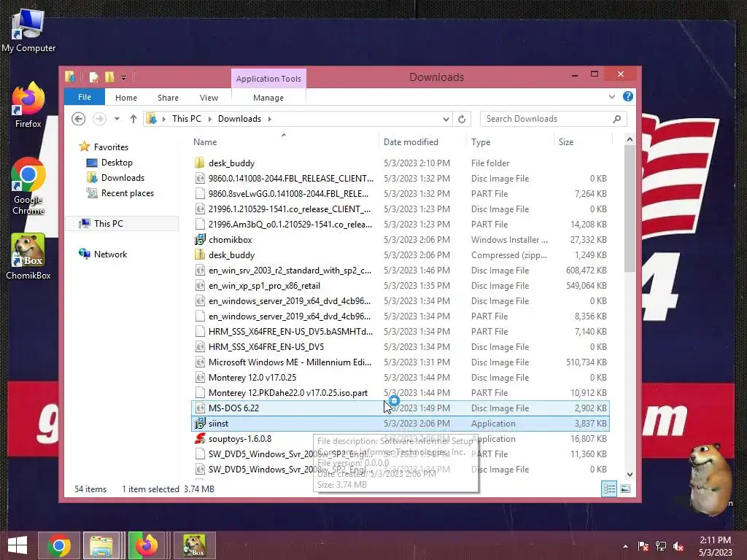747x560 pixels.
Task: Select HRM_SSS_X64FRE_EN-US_DV5 disc image file
Action: 400,346
